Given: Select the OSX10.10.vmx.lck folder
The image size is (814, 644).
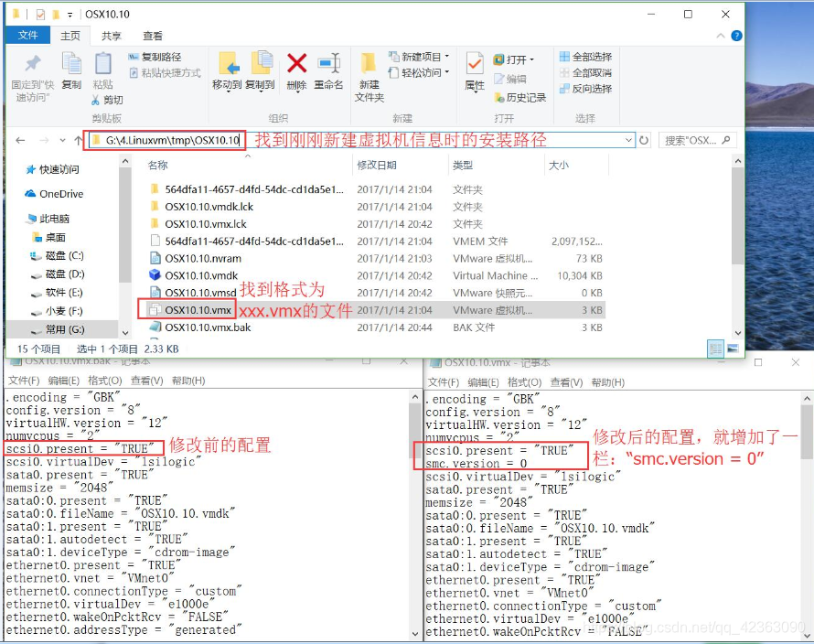Looking at the screenshot, I should (206, 224).
